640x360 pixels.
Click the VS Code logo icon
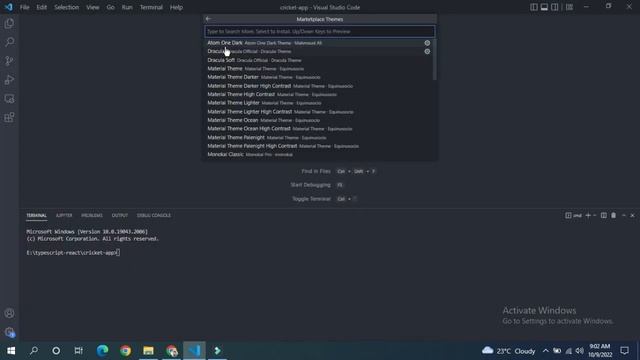click(x=9, y=7)
